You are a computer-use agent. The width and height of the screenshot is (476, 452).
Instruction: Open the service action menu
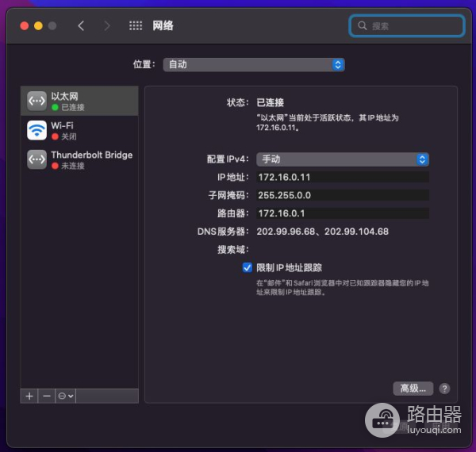point(66,396)
